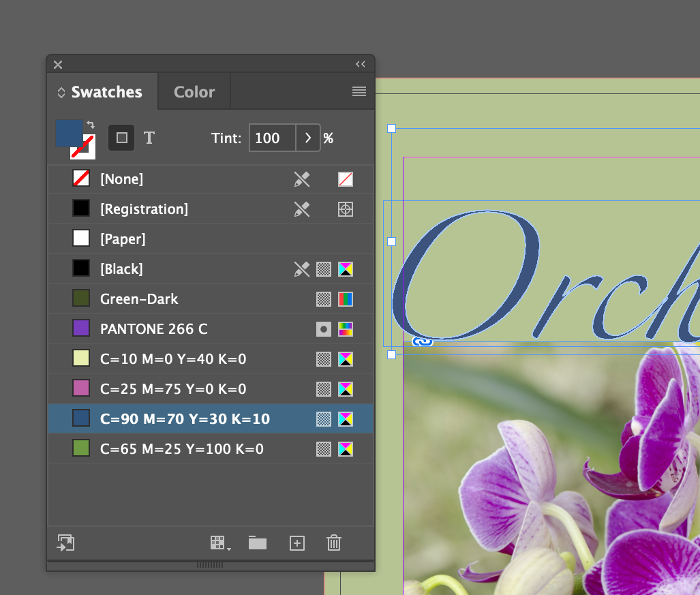Select the PANTONE 266 C swatch
The height and width of the screenshot is (595, 700).
[211, 329]
